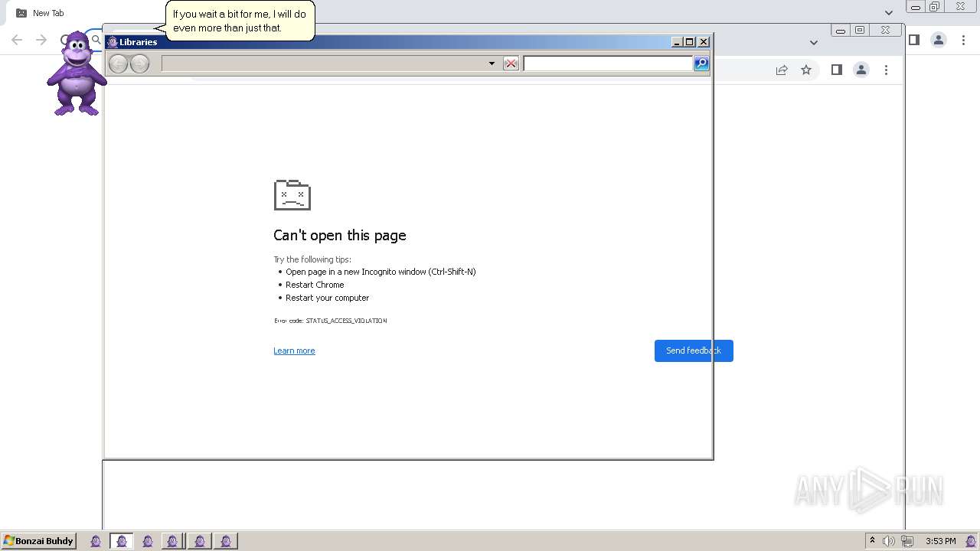Click the highlighted active Bonzi taskbar button
This screenshot has width=980, height=551.
[x=122, y=541]
